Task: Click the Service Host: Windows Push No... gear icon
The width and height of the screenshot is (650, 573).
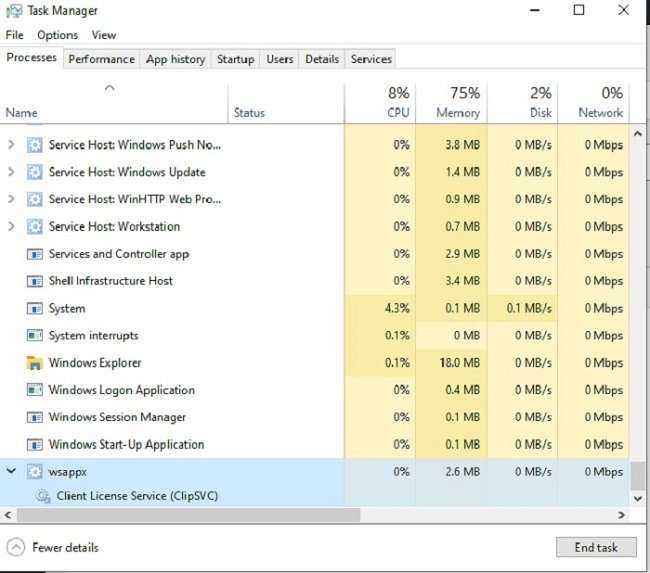Action: [34, 145]
